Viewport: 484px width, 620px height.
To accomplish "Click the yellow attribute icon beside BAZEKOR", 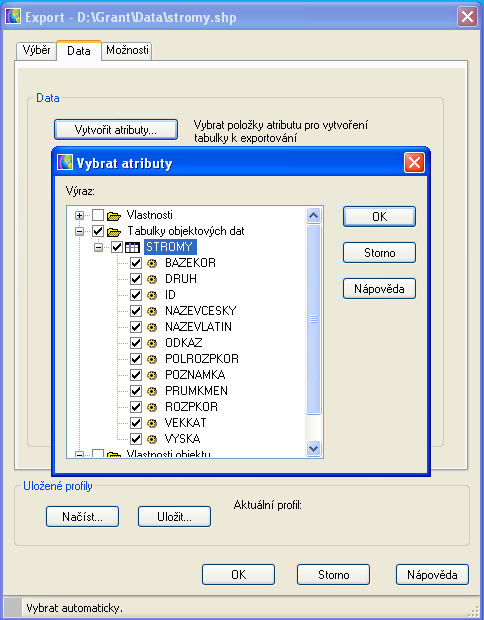I will [152, 263].
